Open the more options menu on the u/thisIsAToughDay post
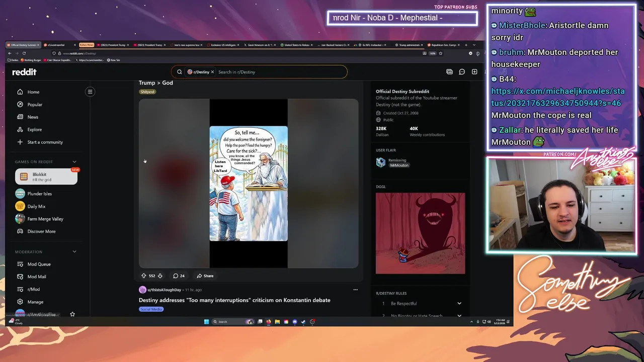The height and width of the screenshot is (362, 644). click(x=355, y=290)
